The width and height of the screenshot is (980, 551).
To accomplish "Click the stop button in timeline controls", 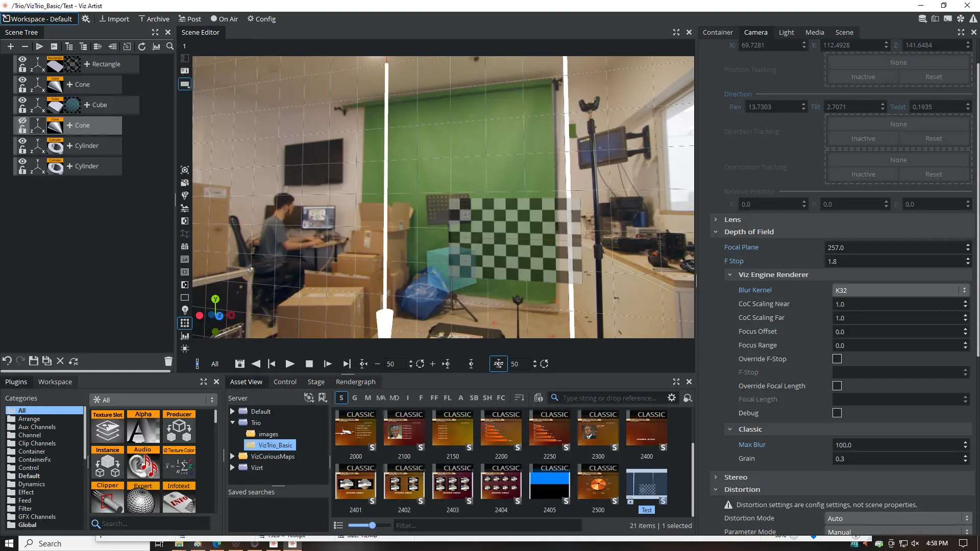I will coord(309,364).
